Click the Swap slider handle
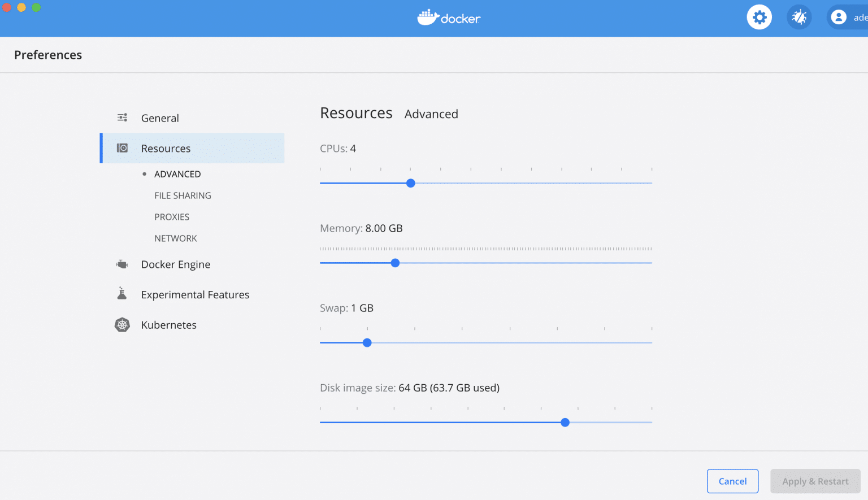The width and height of the screenshot is (868, 500). coord(367,342)
